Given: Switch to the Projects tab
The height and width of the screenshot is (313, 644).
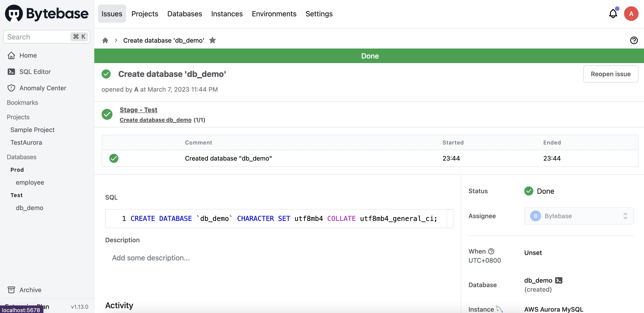Looking at the screenshot, I should (x=145, y=14).
